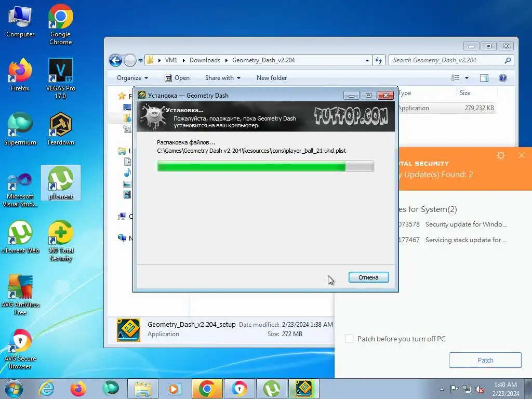This screenshot has width=532, height=399.
Task: Click the Patch button
Action: click(x=485, y=360)
